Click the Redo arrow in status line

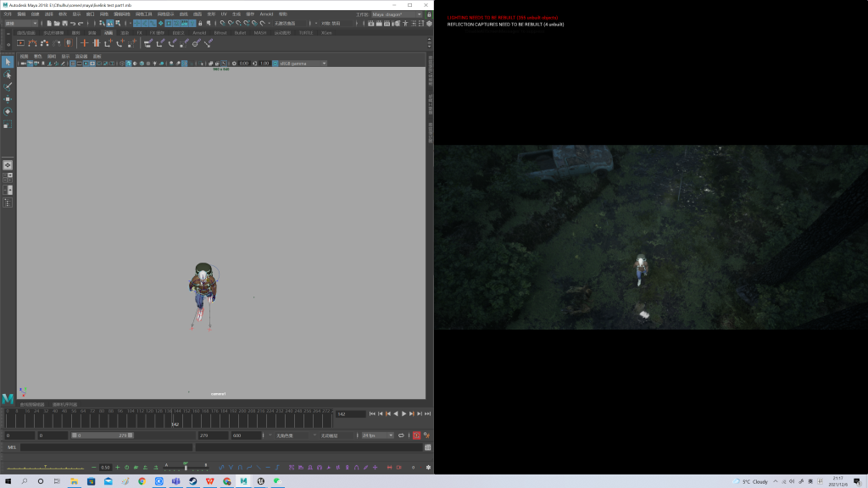(x=81, y=23)
